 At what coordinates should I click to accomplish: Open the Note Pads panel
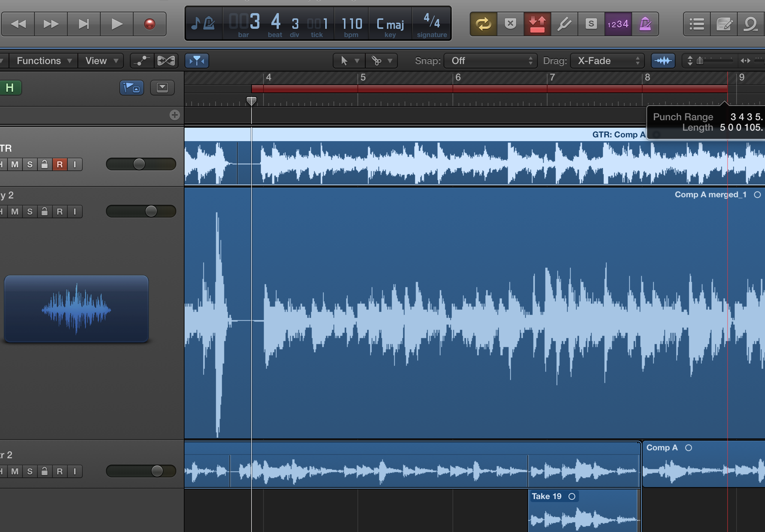[724, 24]
